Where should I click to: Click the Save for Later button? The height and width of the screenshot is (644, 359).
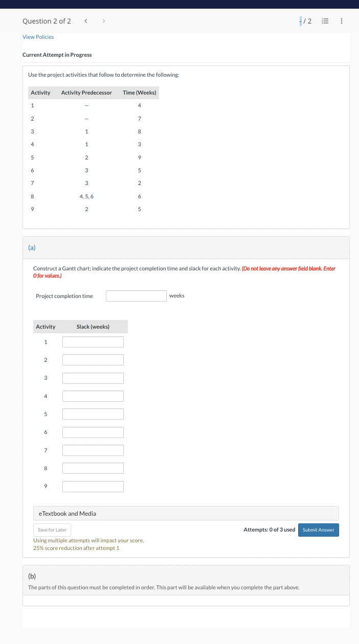(52, 530)
